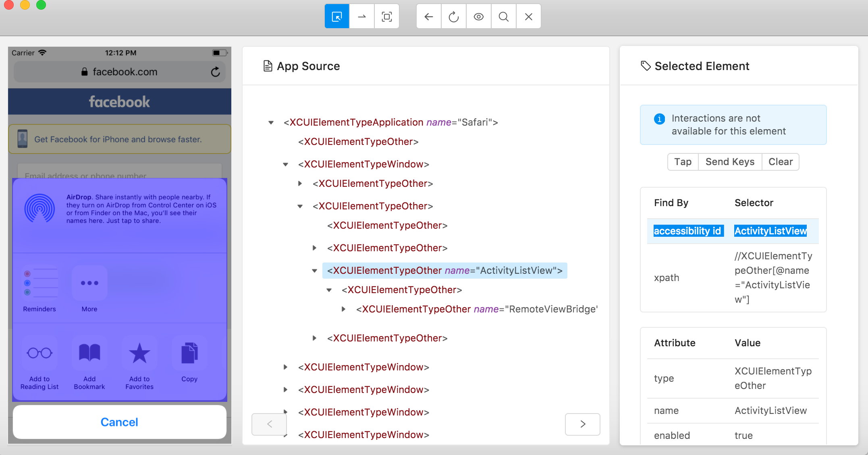
Task: Choose the Tap By Coordinates tool
Action: tap(387, 17)
